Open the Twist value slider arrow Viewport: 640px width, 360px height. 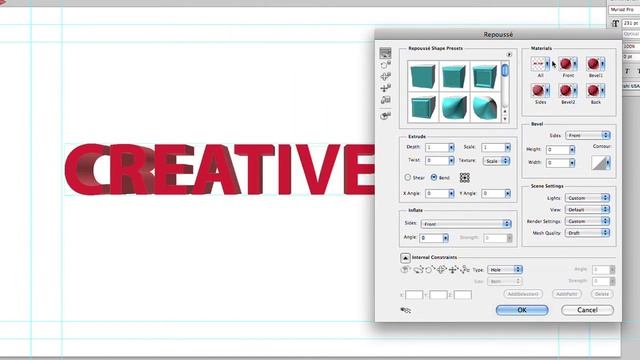pyautogui.click(x=451, y=161)
